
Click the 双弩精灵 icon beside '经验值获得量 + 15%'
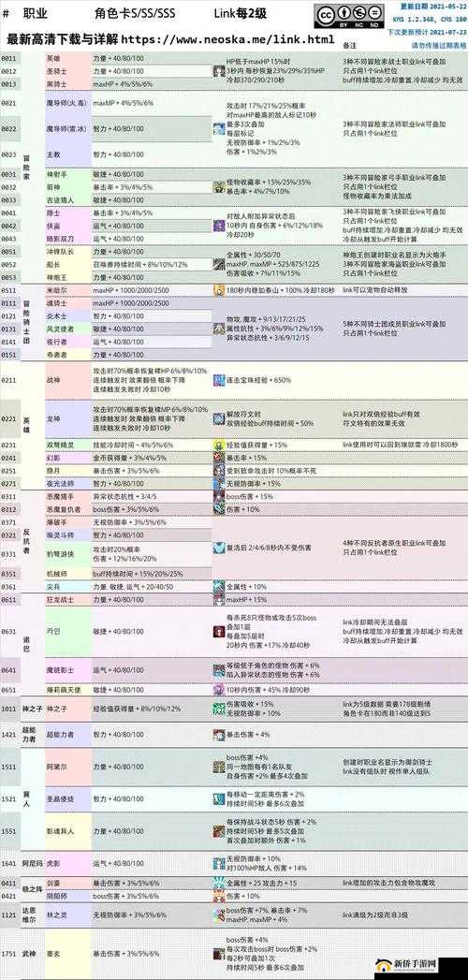(x=219, y=445)
